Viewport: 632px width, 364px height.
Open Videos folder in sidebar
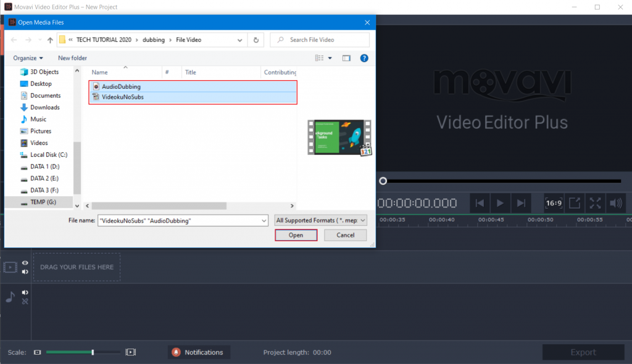39,143
